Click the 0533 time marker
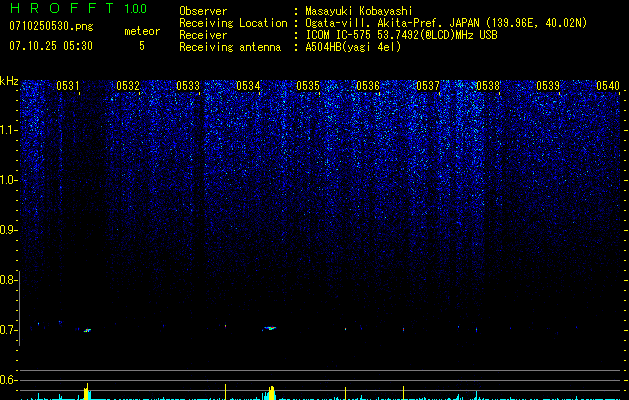This screenshot has width=629, height=400. (188, 86)
